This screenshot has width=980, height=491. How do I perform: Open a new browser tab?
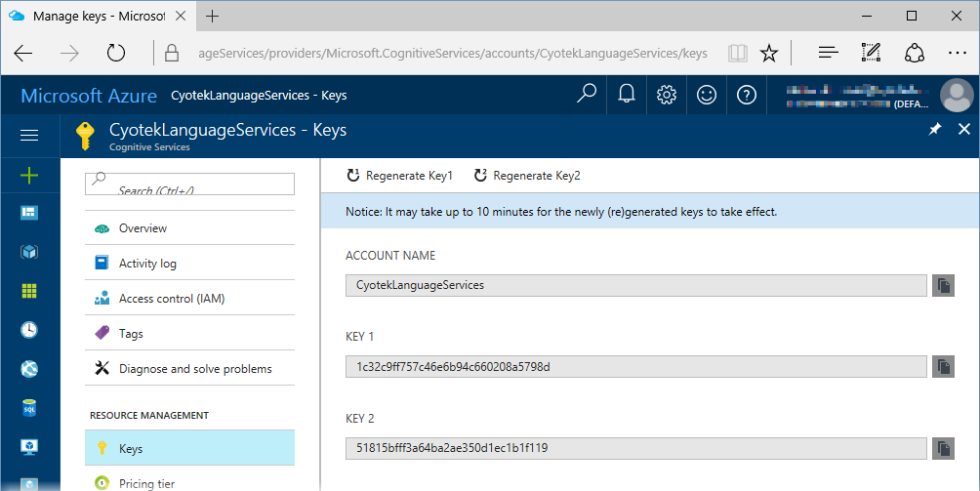(x=213, y=17)
